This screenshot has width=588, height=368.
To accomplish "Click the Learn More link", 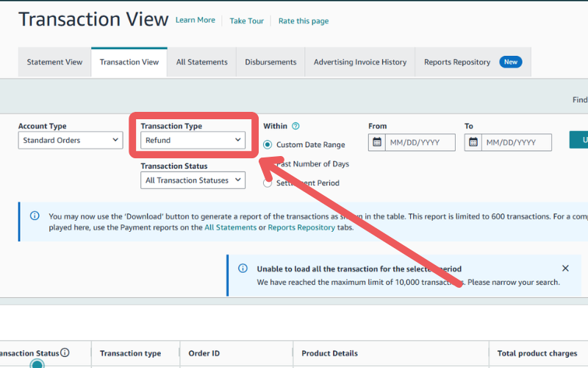I will tap(196, 21).
